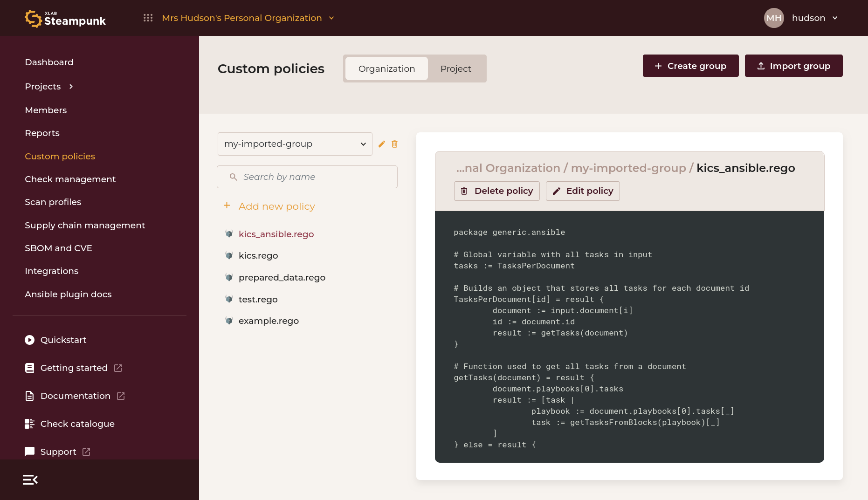
Task: Click the MH user avatar
Action: coord(774,18)
